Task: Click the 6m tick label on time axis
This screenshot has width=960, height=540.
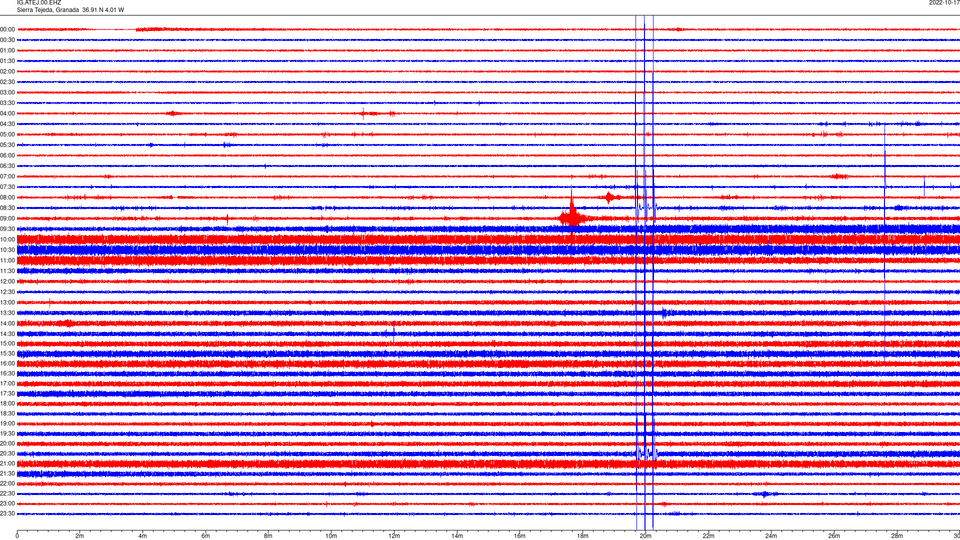Action: 206,536
